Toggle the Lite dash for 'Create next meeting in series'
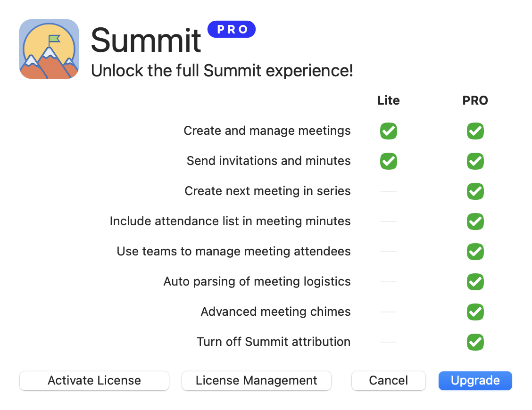532x410 pixels. pyautogui.click(x=388, y=191)
